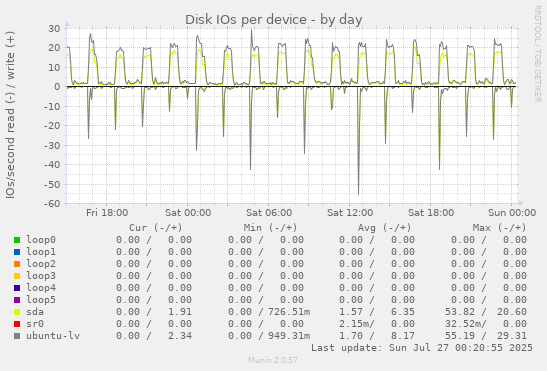Click the dark blue loop4 legend swatch
Image resolution: width=547 pixels, height=371 pixels.
[x=17, y=288]
